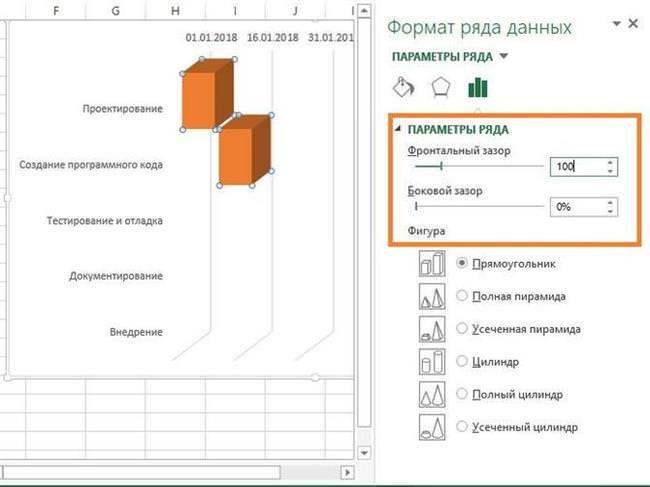Viewport: 650px width, 487px height.
Task: Select column G header
Action: tap(116, 11)
